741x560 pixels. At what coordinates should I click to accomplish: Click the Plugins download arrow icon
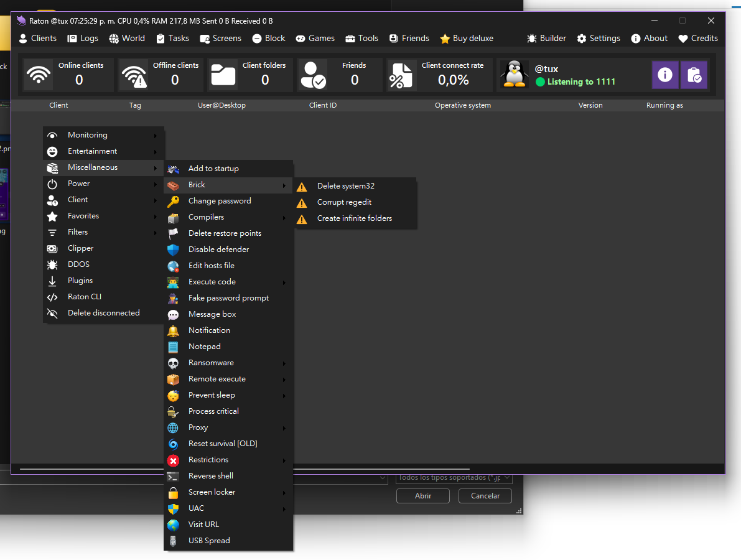coord(52,281)
